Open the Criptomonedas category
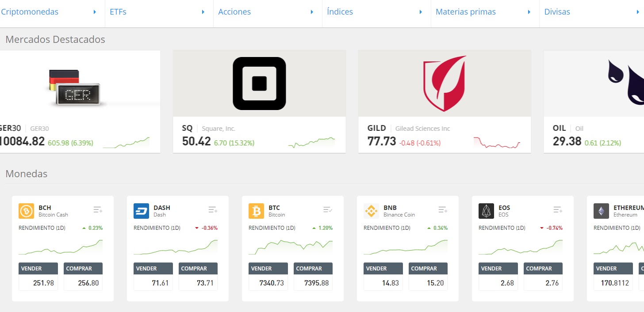The image size is (644, 312). (30, 12)
